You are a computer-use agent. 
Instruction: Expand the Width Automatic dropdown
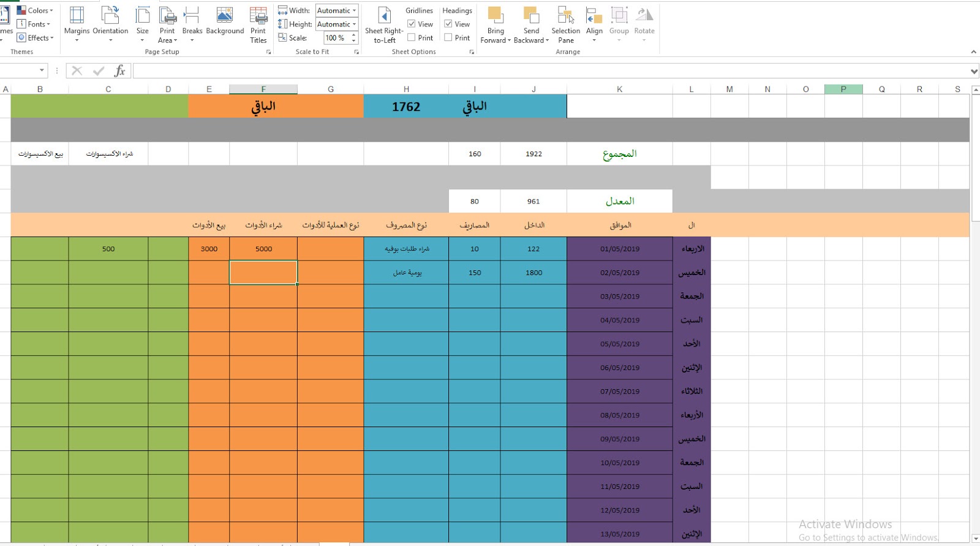(354, 10)
